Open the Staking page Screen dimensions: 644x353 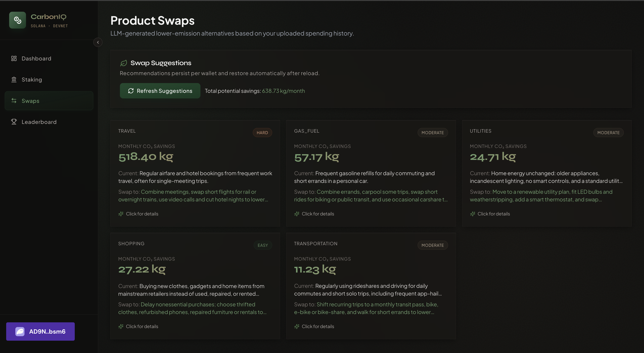coord(32,79)
